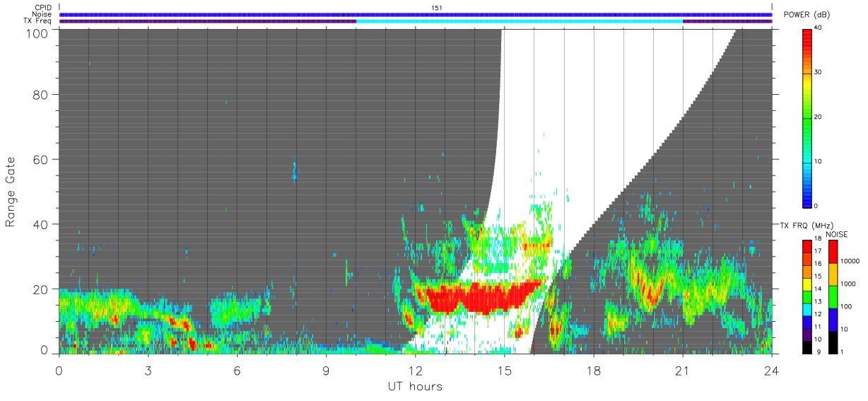The height and width of the screenshot is (401, 868).
Task: Pick the red top of POWER colorbar
Action: [807, 40]
